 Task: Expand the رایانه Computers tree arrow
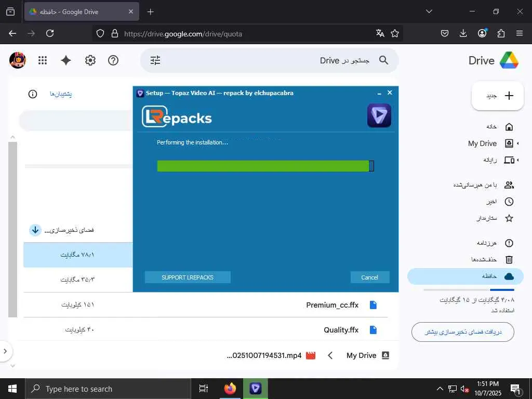pos(518,160)
